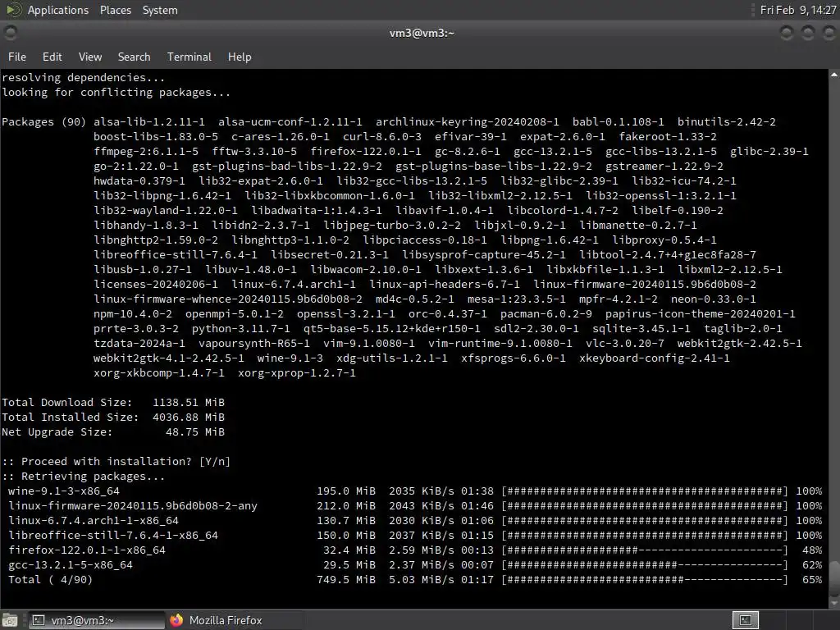Screen dimensions: 840x630
Task: Click the firefox-122.0.1-1-x86_64 progress bar at 48%
Action: click(x=645, y=550)
